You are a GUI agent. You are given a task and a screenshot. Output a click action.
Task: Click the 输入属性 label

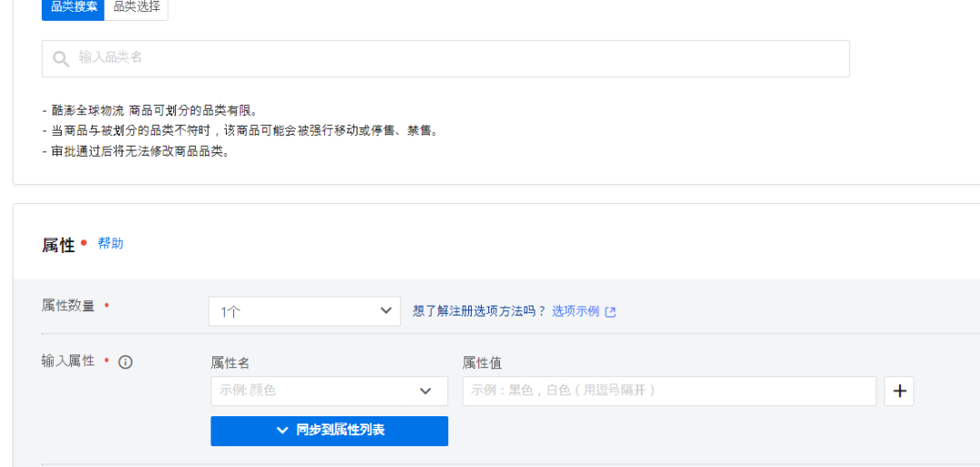pyautogui.click(x=68, y=361)
